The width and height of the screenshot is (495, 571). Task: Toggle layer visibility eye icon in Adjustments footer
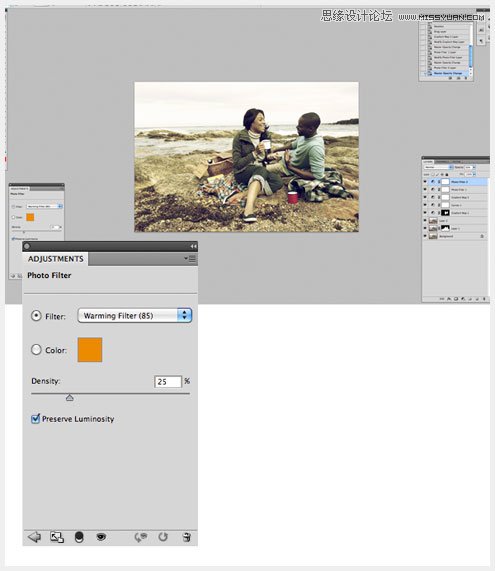coord(101,537)
